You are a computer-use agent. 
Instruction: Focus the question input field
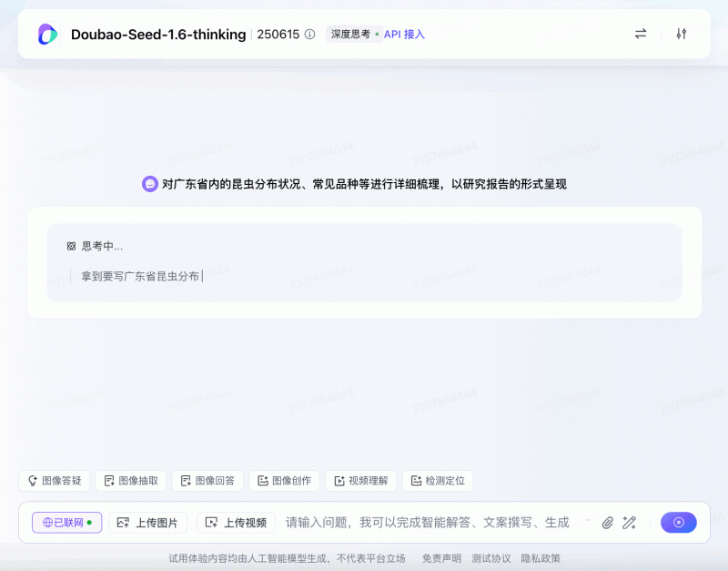pyautogui.click(x=427, y=523)
